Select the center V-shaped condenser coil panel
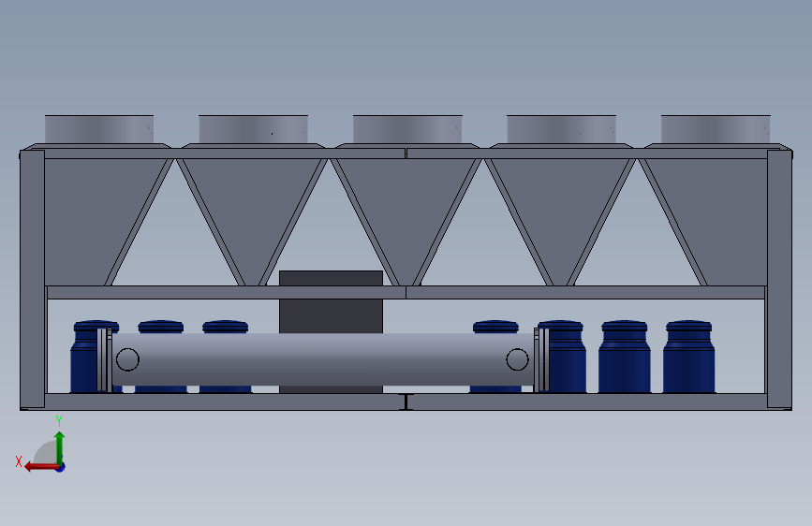The width and height of the screenshot is (812, 526). coord(406,222)
